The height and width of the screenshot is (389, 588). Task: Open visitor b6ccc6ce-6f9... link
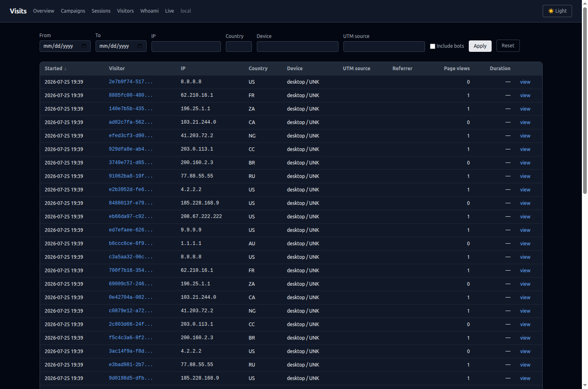click(131, 244)
